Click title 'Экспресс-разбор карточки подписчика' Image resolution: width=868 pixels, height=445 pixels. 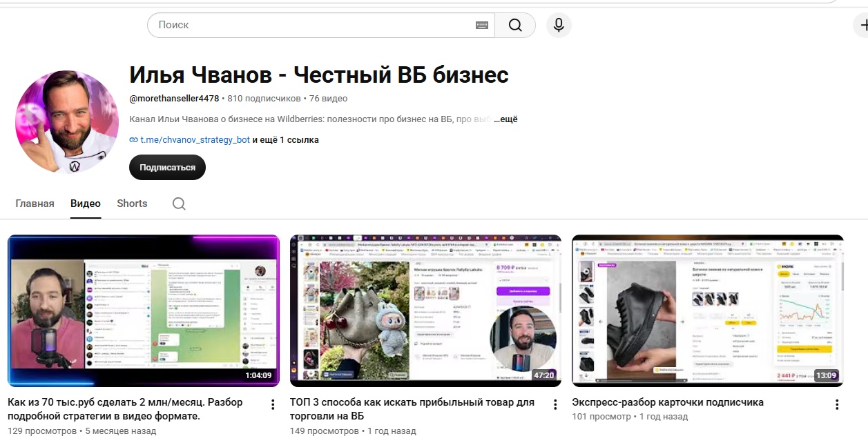point(668,402)
